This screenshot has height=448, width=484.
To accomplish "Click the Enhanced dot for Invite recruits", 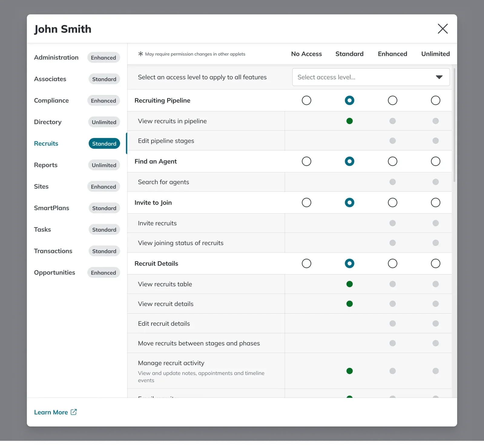I will pos(392,223).
